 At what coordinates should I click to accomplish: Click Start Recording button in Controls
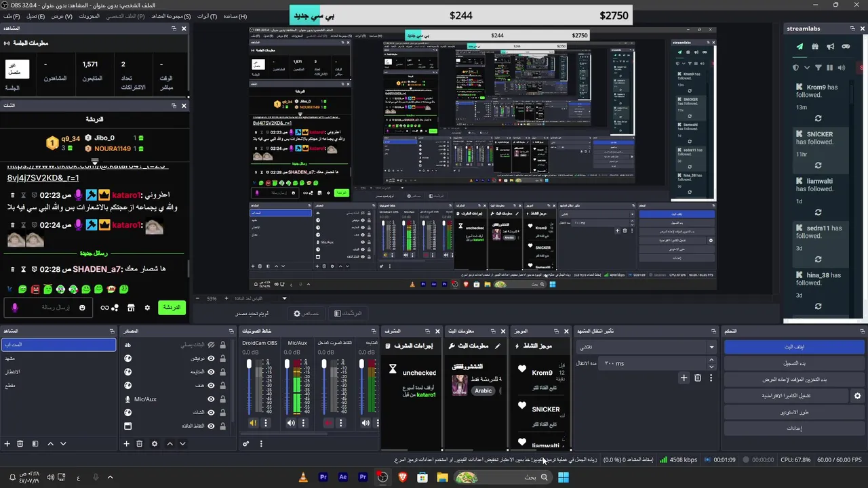(794, 363)
